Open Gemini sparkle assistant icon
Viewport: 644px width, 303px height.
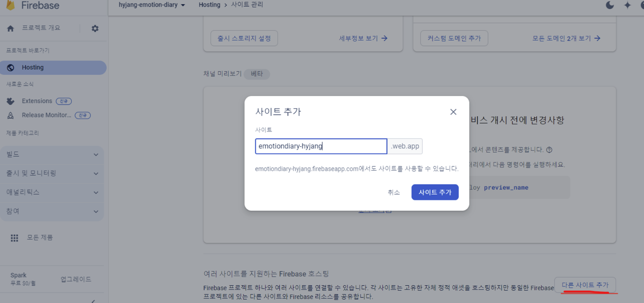pyautogui.click(x=628, y=5)
